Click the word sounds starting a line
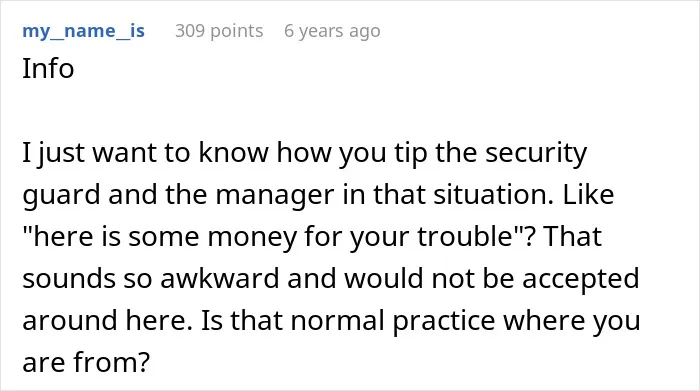 [x=69, y=279]
